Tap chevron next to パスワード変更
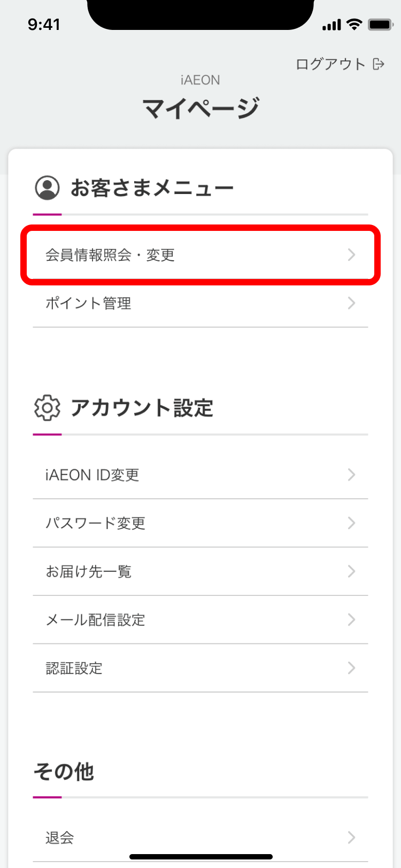Screen dimensions: 401x868 click(x=351, y=523)
